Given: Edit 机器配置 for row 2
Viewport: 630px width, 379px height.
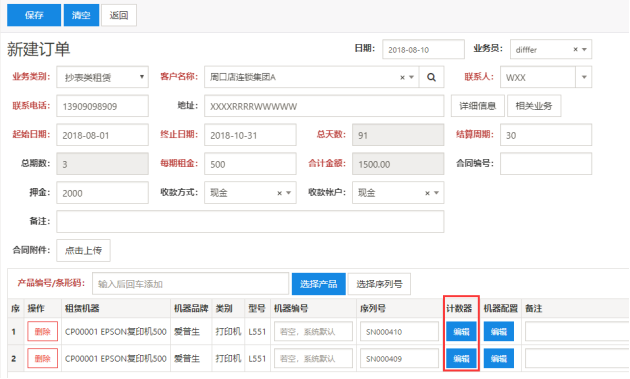Looking at the screenshot, I should click(x=499, y=358).
